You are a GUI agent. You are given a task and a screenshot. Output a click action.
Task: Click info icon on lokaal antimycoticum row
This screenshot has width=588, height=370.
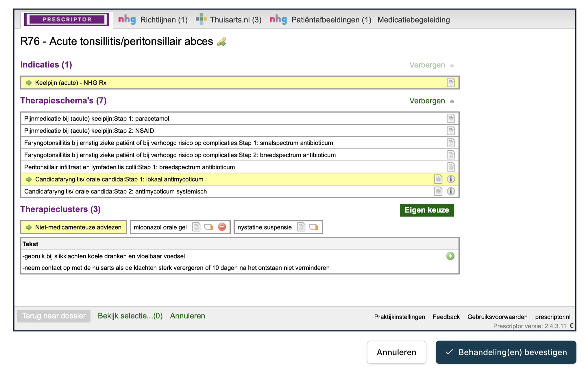click(x=451, y=179)
